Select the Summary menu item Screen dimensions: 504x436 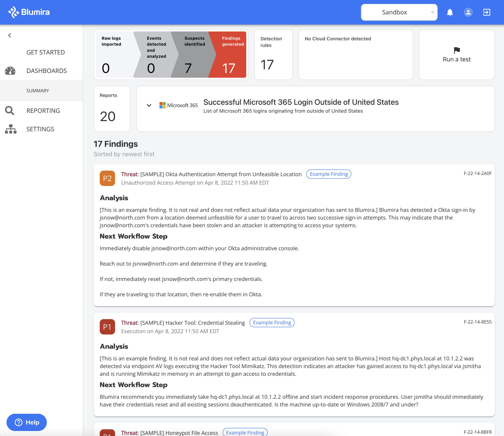(38, 91)
